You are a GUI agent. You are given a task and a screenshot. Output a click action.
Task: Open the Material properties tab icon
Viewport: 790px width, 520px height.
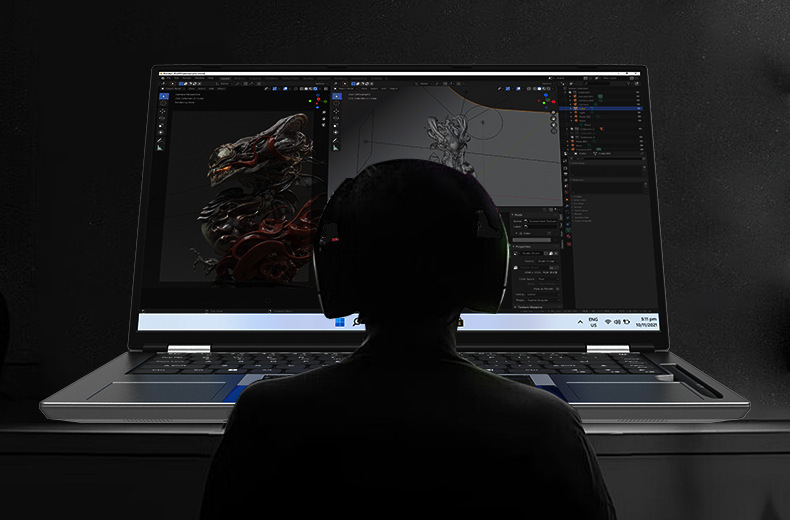click(568, 236)
